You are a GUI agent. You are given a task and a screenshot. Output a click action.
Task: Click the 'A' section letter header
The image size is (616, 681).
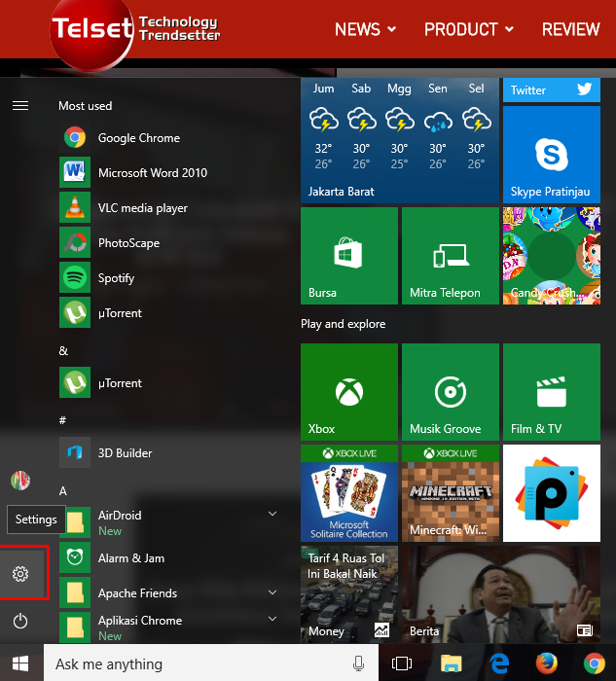(63, 490)
